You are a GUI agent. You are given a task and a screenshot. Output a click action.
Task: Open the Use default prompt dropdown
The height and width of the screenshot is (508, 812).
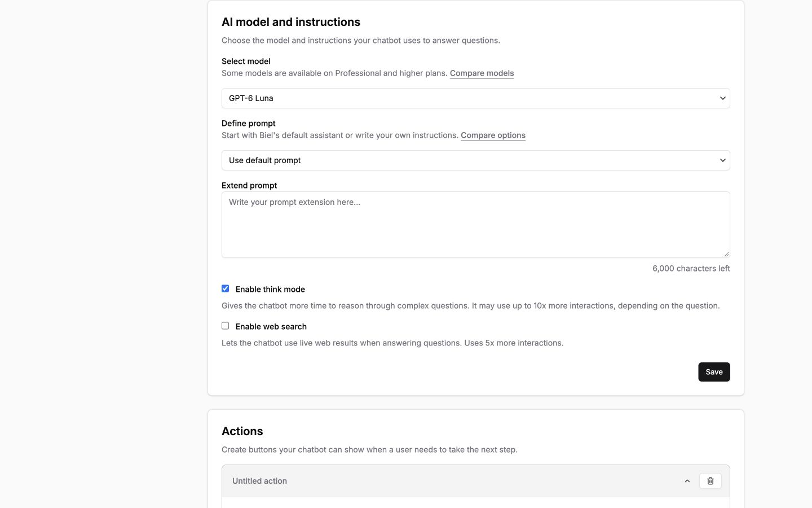coord(475,160)
